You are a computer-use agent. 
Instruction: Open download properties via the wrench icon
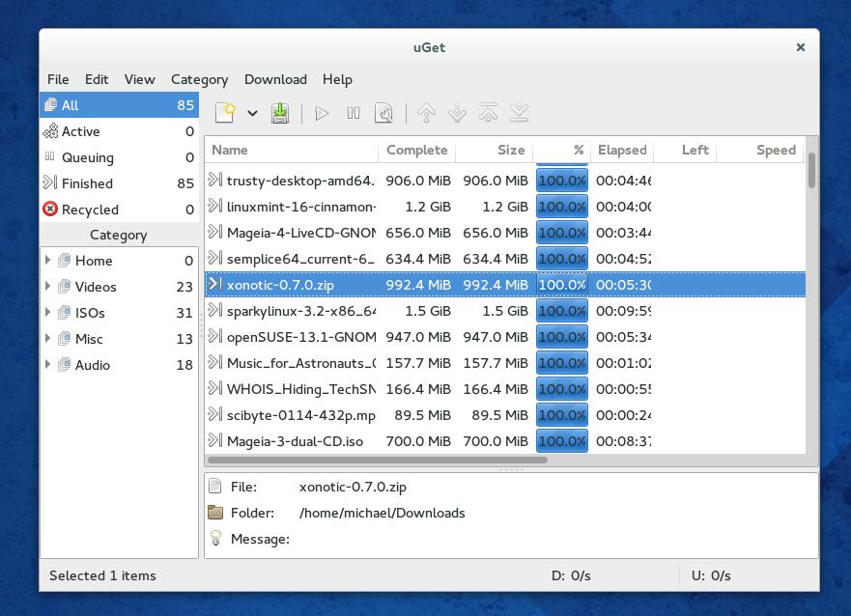[383, 113]
